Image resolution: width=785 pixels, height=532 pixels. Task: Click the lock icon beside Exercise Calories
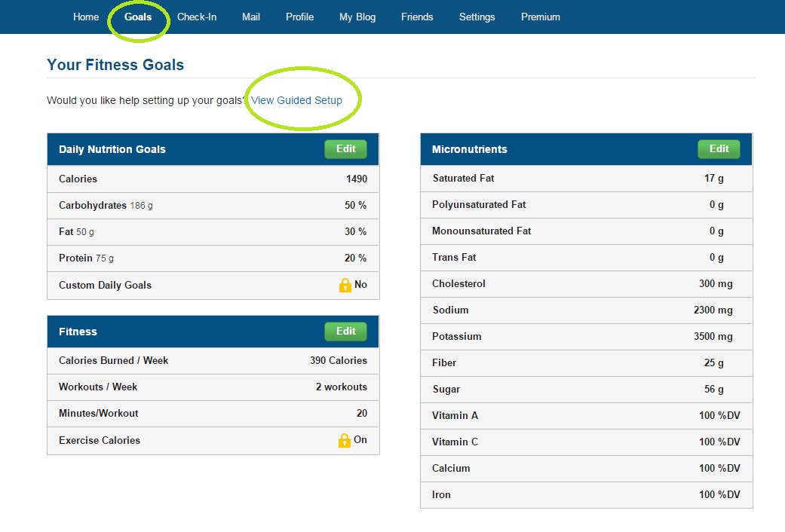point(345,441)
